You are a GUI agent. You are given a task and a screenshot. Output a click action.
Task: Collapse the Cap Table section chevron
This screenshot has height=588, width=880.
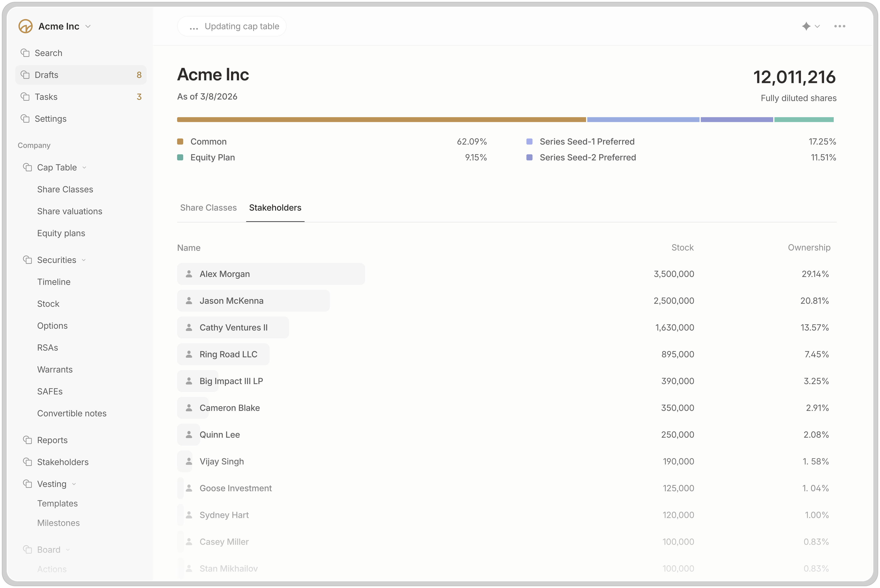[x=84, y=168]
